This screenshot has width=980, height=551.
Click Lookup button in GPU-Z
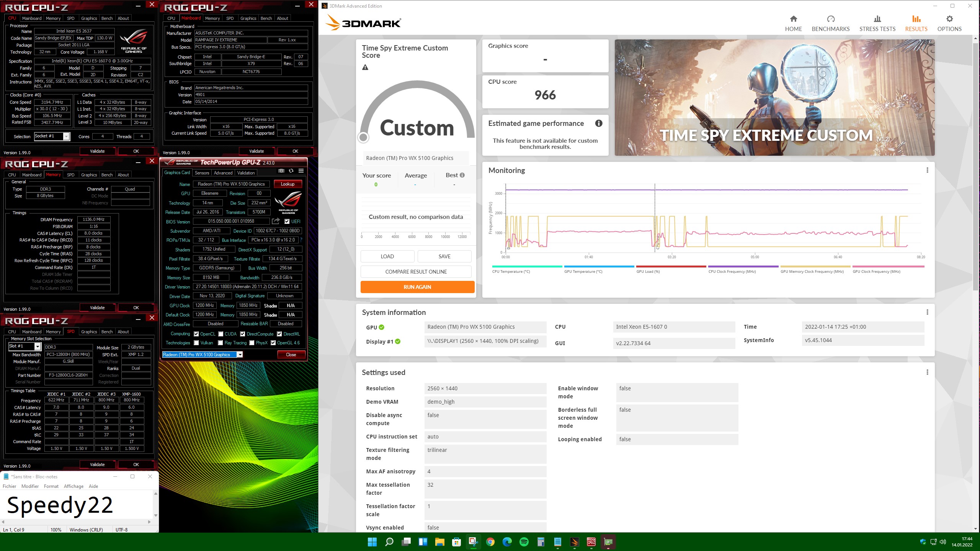(288, 184)
